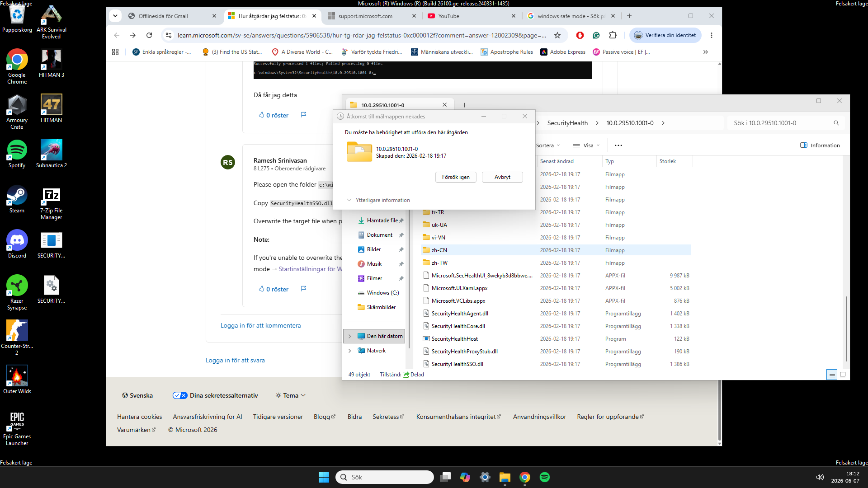Screen dimensions: 868x488
Task: Click the volume icon in system tray
Action: click(820, 477)
